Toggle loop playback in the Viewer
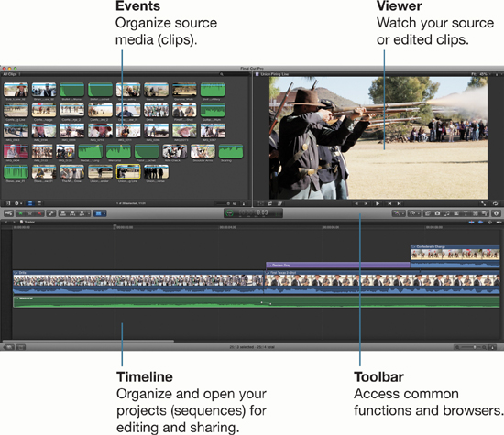This screenshot has width=504, height=435. 496,203
